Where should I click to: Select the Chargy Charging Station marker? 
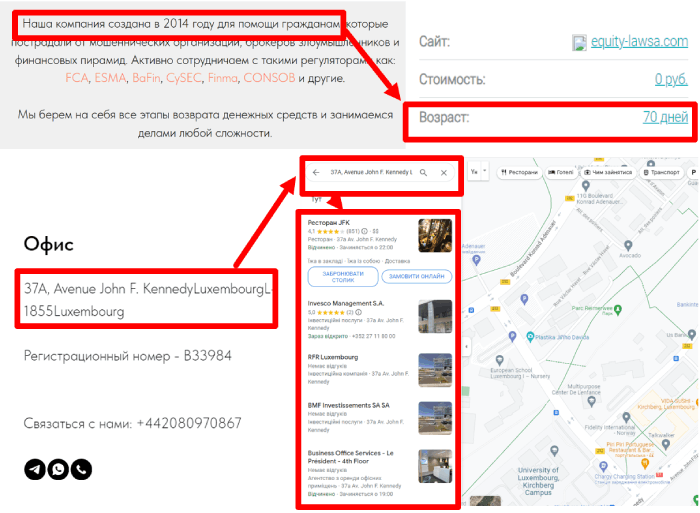click(603, 467)
